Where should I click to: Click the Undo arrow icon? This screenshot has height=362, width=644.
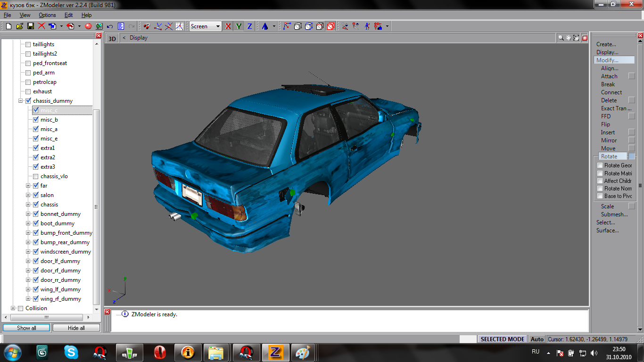pyautogui.click(x=110, y=26)
